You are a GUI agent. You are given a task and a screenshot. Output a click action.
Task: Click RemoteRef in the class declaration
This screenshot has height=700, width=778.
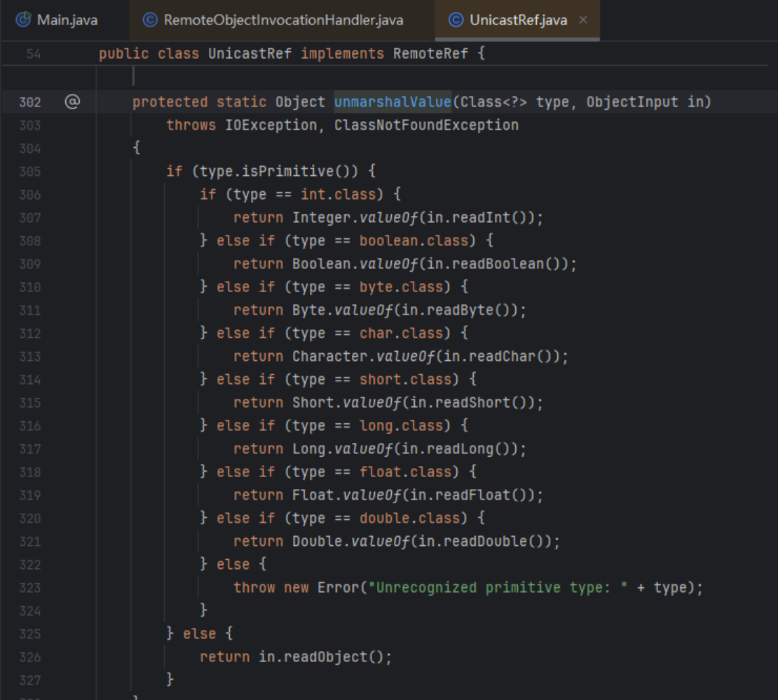click(430, 54)
